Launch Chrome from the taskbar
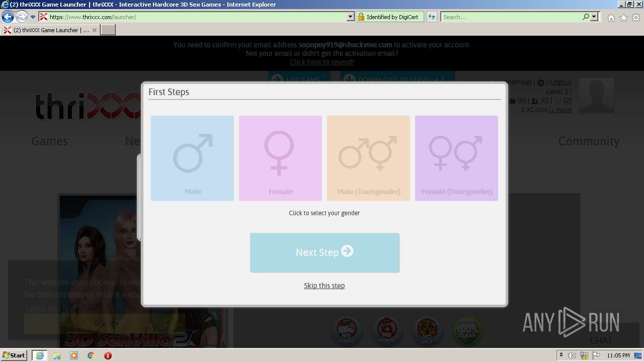 coord(91,355)
